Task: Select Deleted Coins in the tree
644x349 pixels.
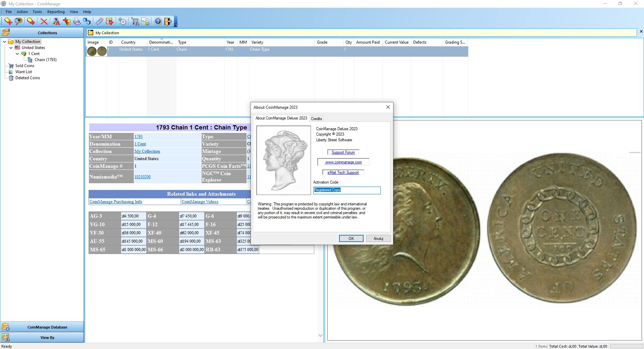Action: [x=28, y=78]
